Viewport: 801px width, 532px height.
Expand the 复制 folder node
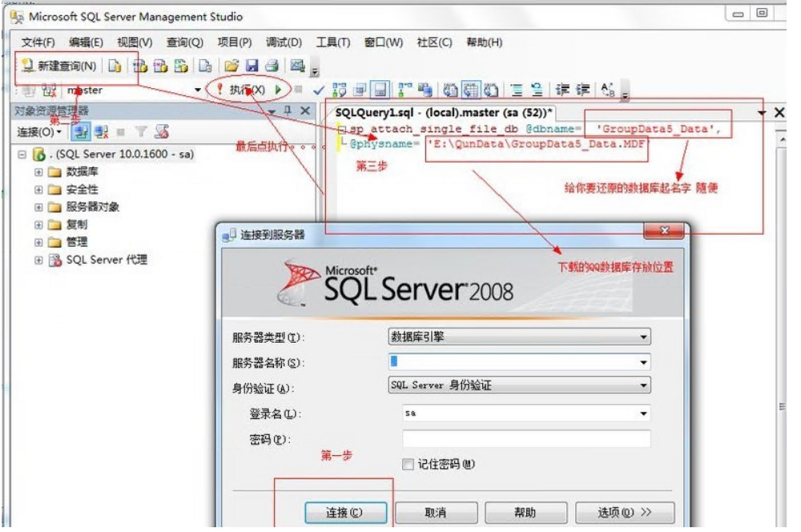click(38, 225)
